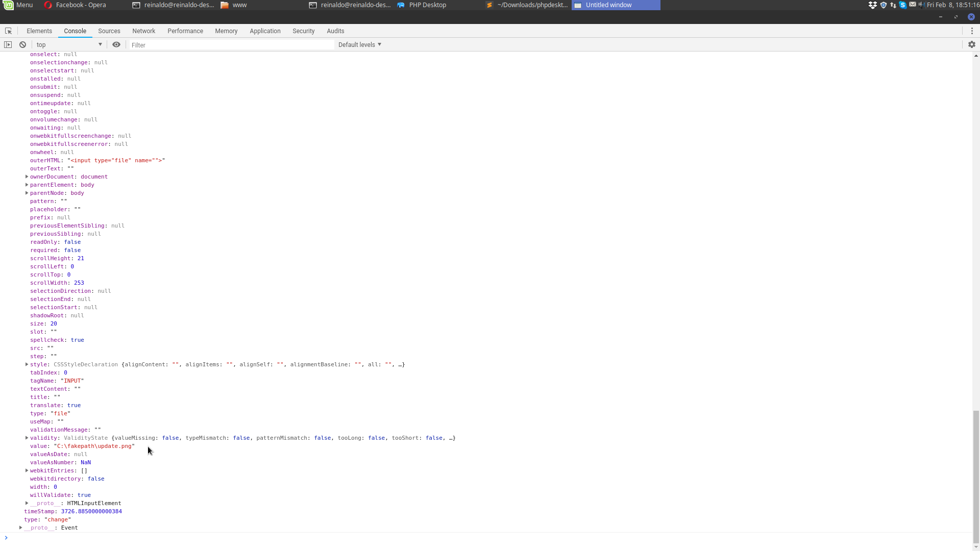Click inside the Filter input field
980x551 pixels.
(x=230, y=44)
